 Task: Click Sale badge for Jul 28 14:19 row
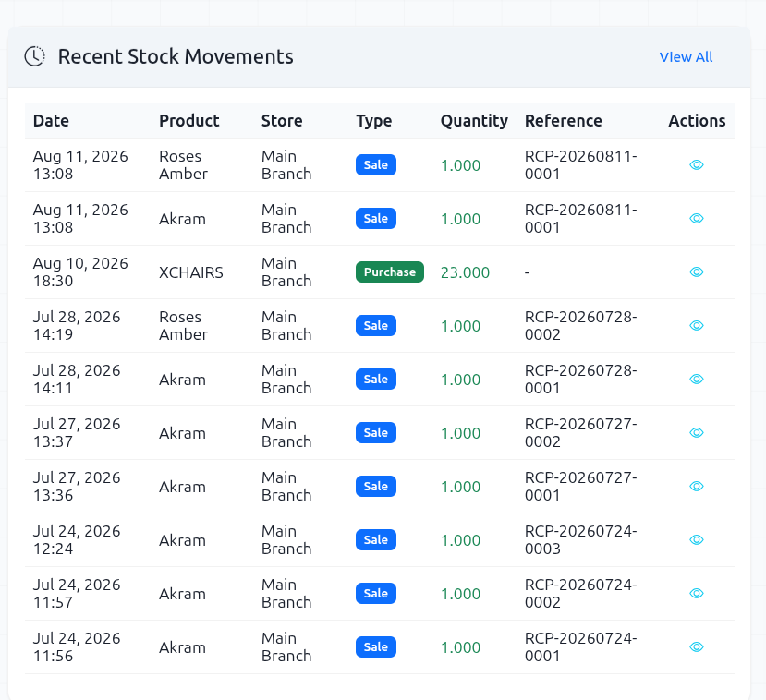coord(376,326)
